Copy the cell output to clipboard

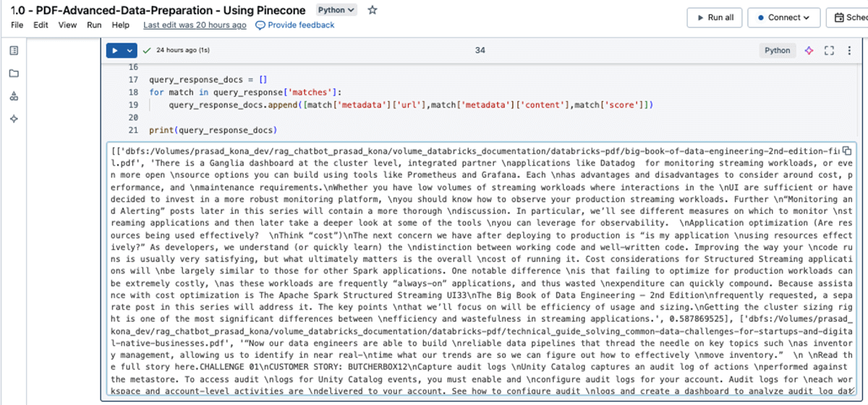(846, 150)
